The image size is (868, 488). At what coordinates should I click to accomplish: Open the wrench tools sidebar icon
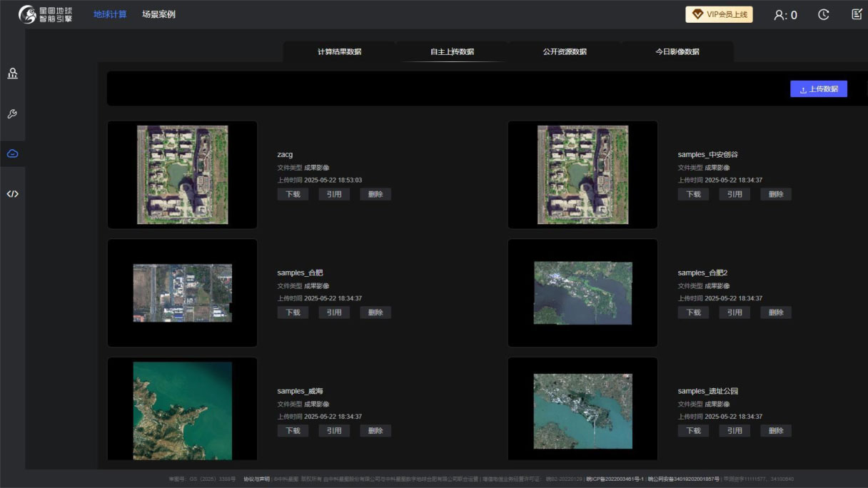(x=12, y=114)
